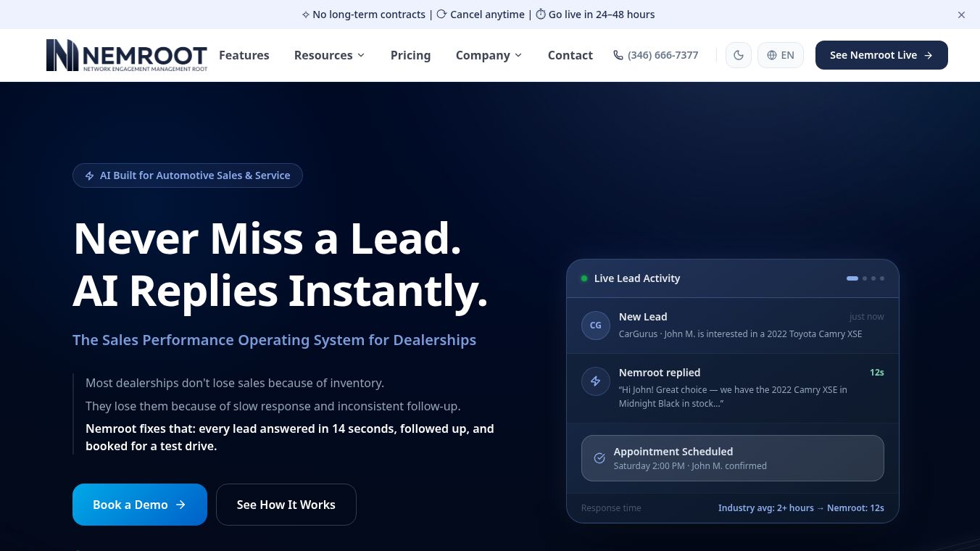Click the CG avatar on the New Lead row
This screenshot has height=551, width=980.
click(x=596, y=326)
